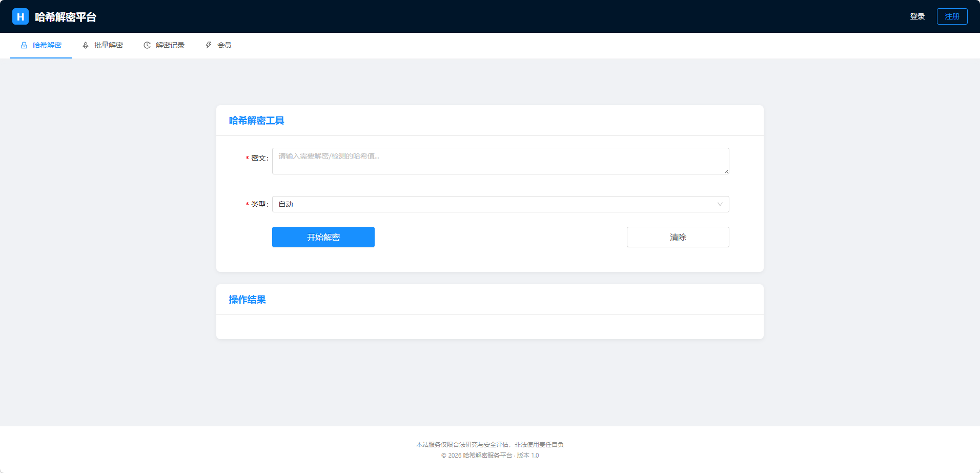Click the 哈希解密平台 site title
The height and width of the screenshot is (473, 980).
click(66, 17)
